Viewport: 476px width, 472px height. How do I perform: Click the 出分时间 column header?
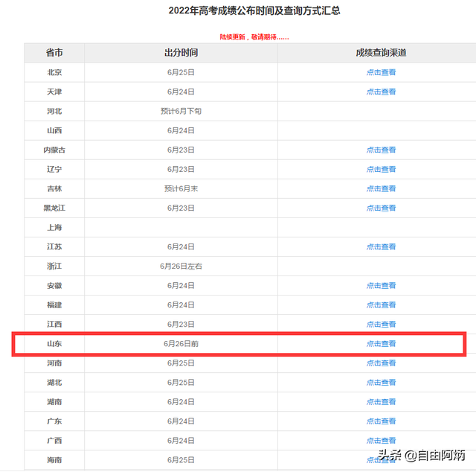181,53
